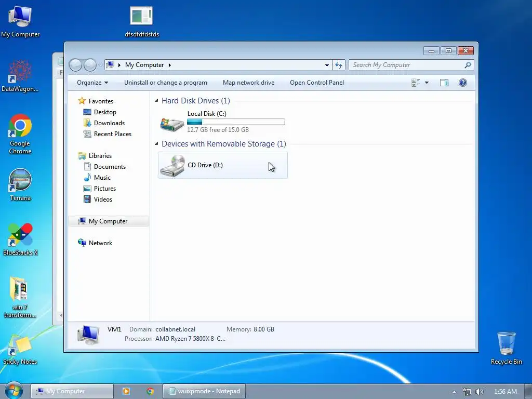
Task: Click Map network drive
Action: tap(249, 83)
